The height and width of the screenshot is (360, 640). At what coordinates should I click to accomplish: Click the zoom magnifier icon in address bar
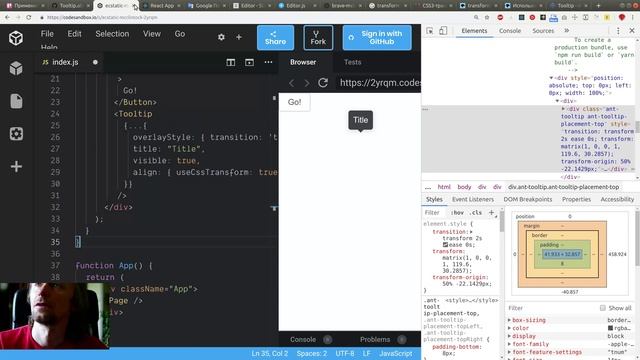point(476,17)
